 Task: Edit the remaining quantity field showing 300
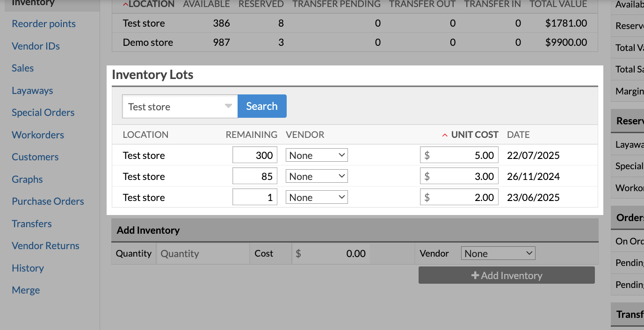(255, 155)
